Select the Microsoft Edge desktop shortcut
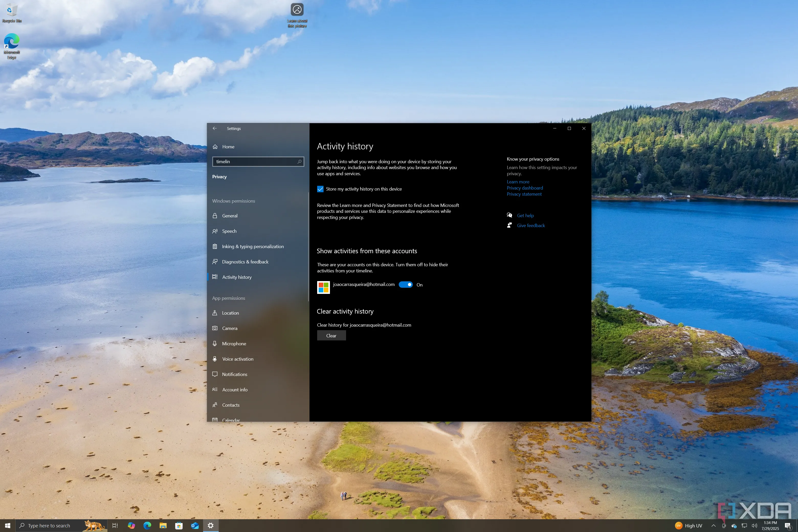 tap(12, 46)
